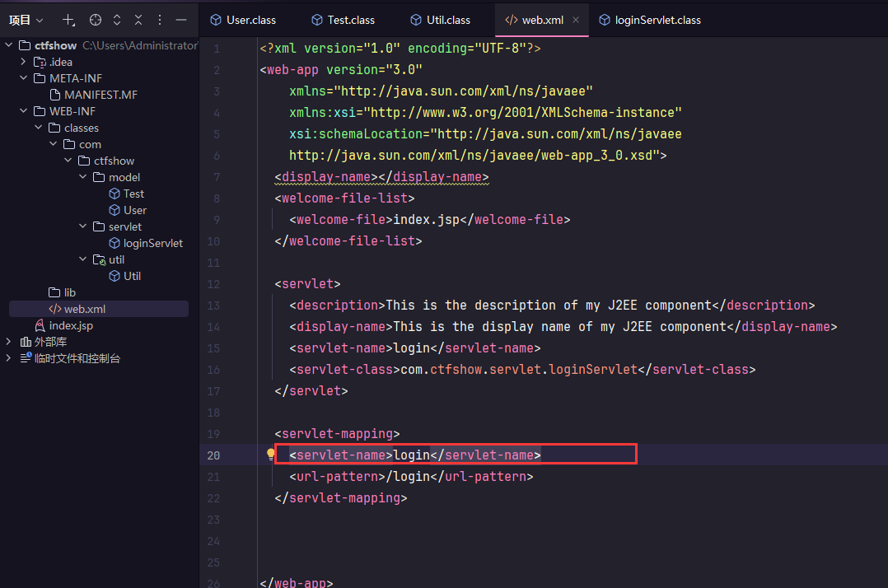The width and height of the screenshot is (888, 588).
Task: Click the collapse all icon
Action: [138, 21]
